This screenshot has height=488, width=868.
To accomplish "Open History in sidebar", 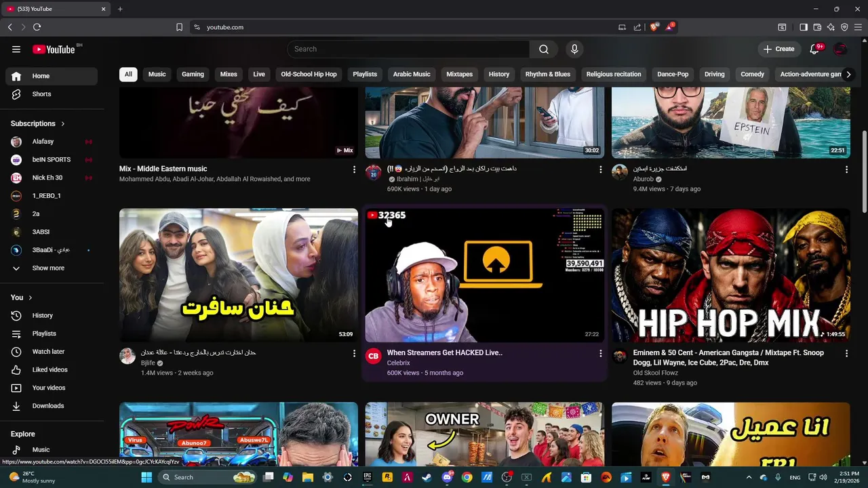I will [52, 315].
